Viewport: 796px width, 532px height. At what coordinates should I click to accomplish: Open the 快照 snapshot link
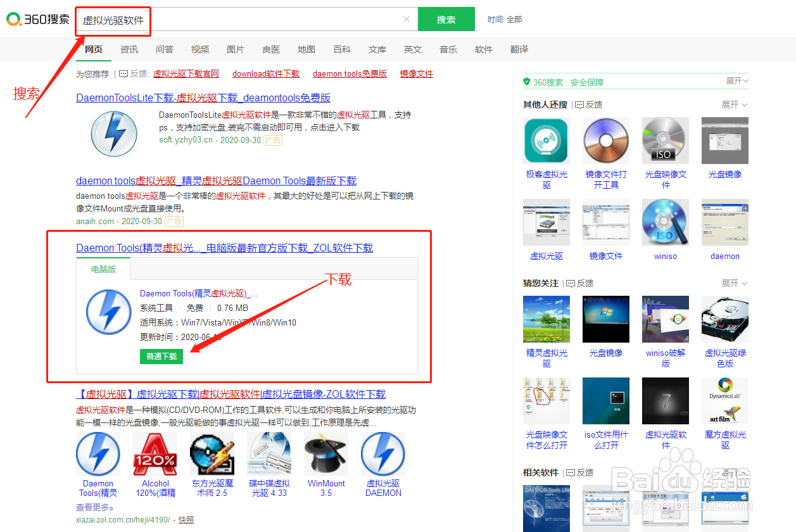click(186, 519)
